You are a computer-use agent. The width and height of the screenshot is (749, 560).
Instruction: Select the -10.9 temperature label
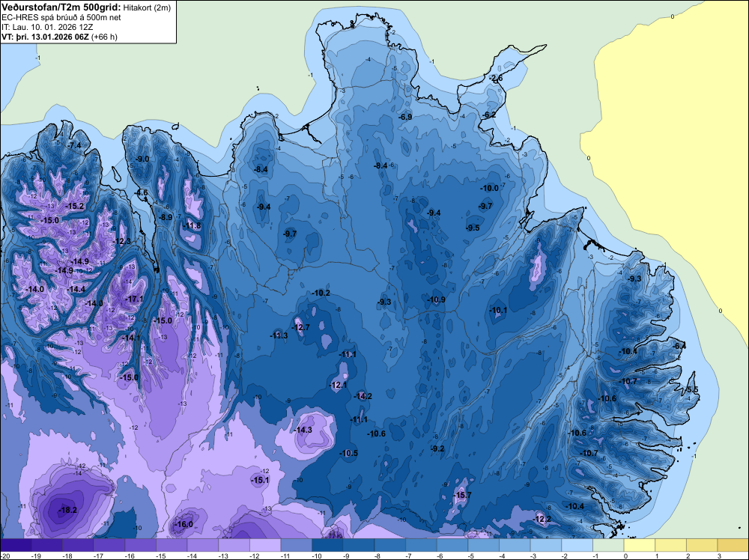point(436,299)
